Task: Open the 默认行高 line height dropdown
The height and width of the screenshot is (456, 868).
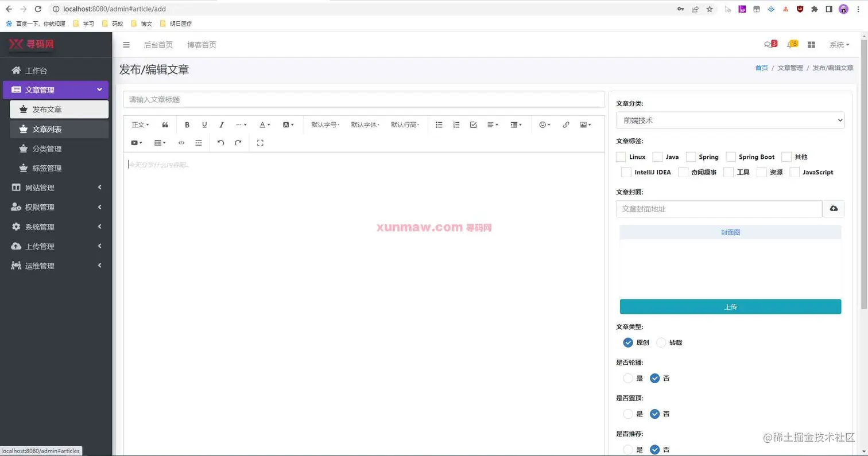Action: point(405,124)
